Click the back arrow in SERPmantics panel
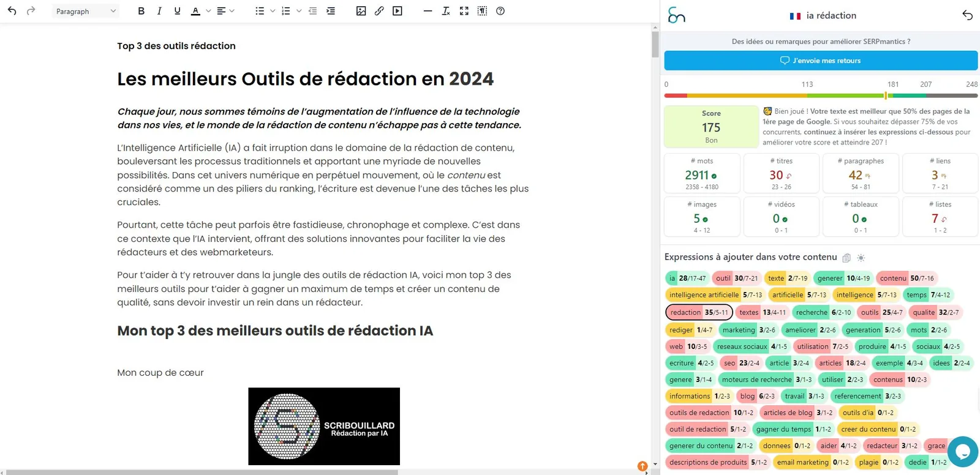Image resolution: width=980 pixels, height=475 pixels. point(967,15)
